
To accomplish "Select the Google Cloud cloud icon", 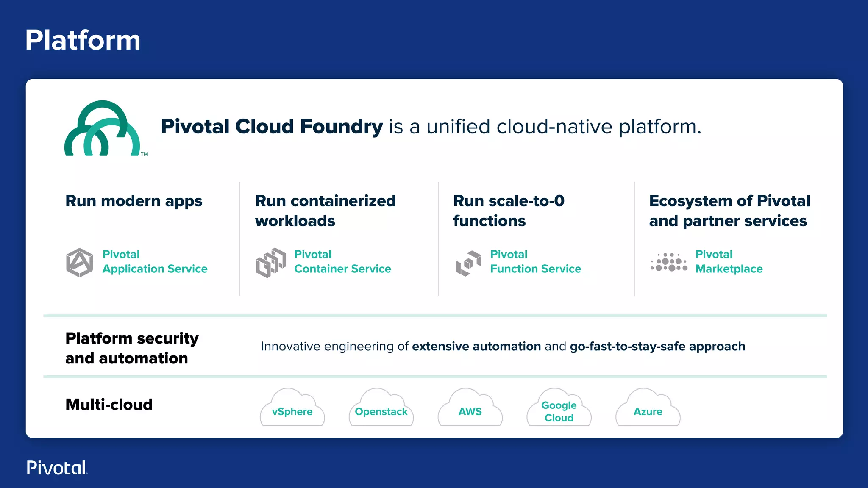I will coord(559,410).
